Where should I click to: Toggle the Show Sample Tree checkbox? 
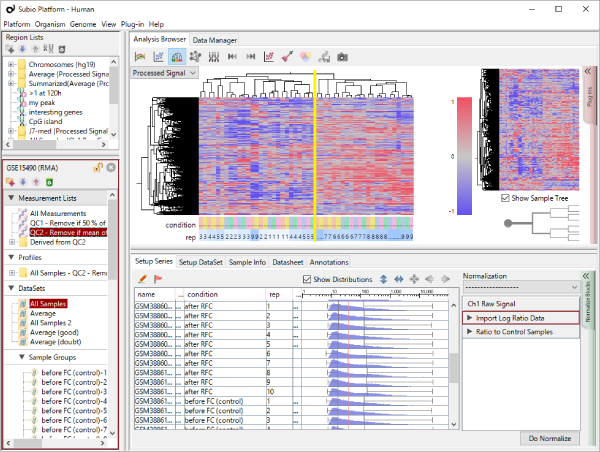pos(506,198)
